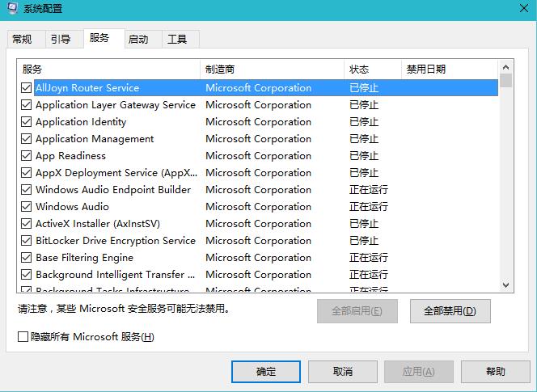Toggle BitLocker Drive Encryption Service checkbox
Viewport: 537px width, 392px height.
coord(27,241)
